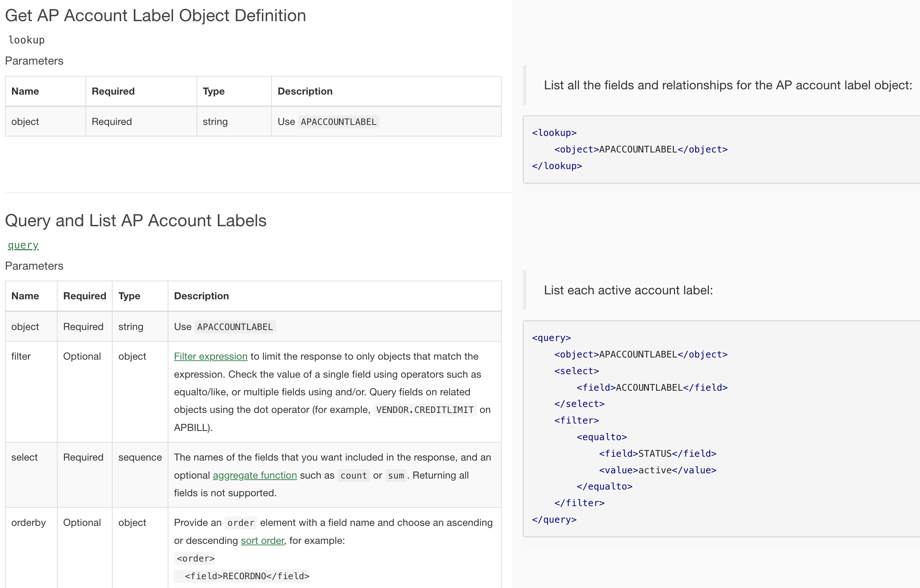Open the aggregate function link
Viewport: 920px width, 588px height.
click(255, 475)
